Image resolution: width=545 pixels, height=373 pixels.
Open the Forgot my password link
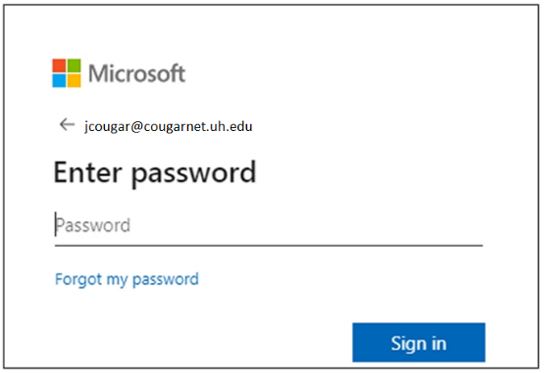pos(127,279)
